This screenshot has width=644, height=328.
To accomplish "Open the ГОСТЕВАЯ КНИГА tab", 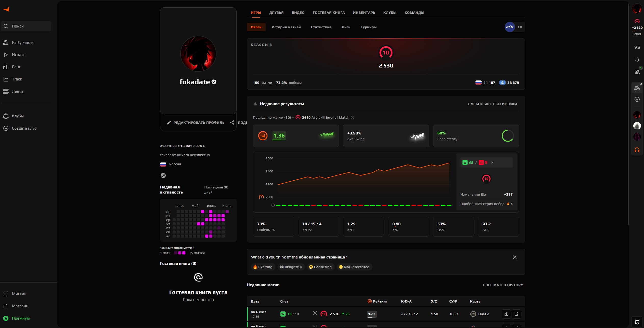I will click(x=329, y=12).
